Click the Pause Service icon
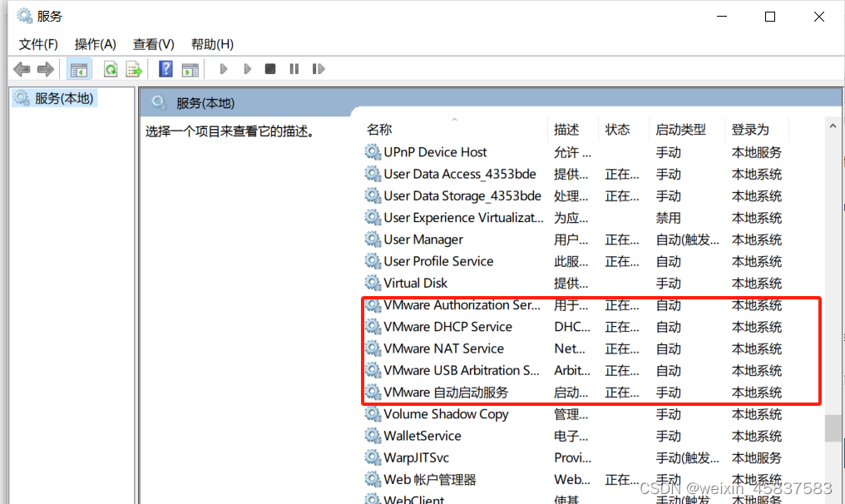 (294, 69)
